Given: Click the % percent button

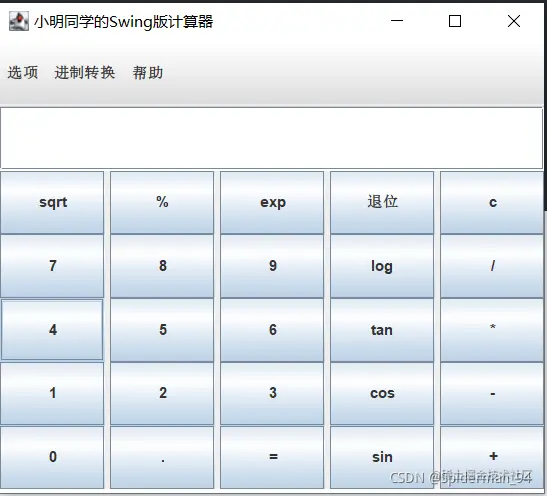Looking at the screenshot, I should tap(162, 202).
